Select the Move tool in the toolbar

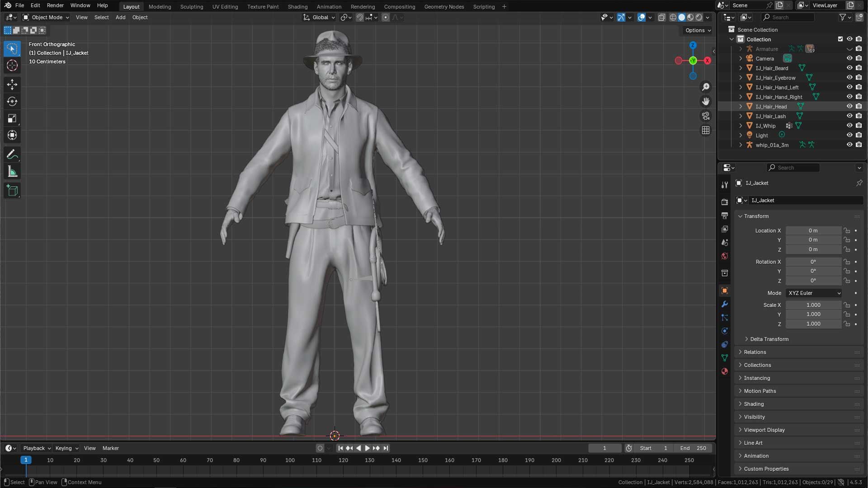click(12, 84)
